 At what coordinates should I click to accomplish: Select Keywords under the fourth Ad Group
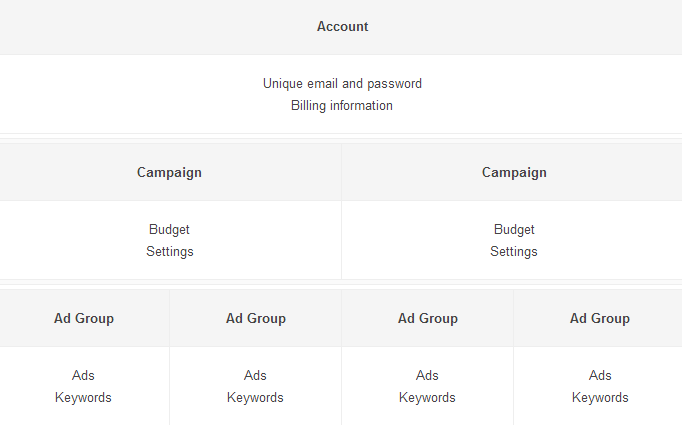[x=600, y=398]
